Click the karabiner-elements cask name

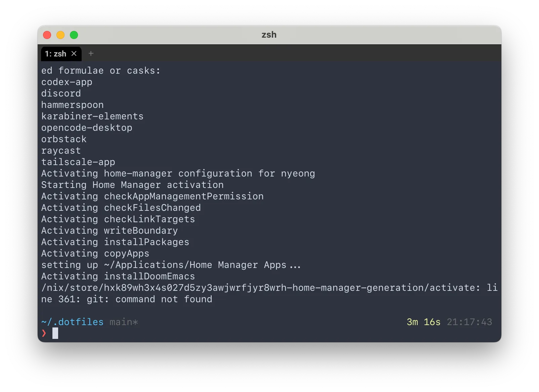pos(92,116)
